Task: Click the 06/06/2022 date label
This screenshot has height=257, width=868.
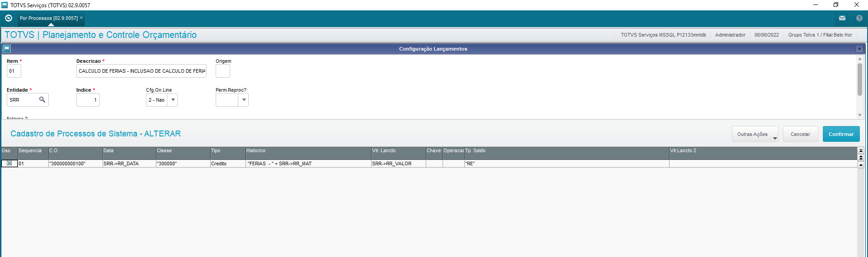Action: pos(767,35)
